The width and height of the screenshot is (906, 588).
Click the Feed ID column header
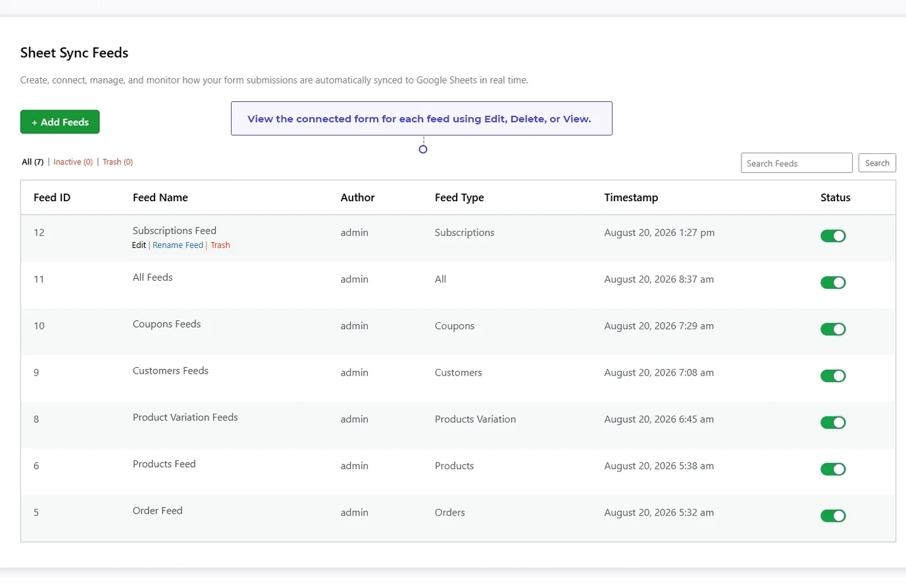(52, 197)
